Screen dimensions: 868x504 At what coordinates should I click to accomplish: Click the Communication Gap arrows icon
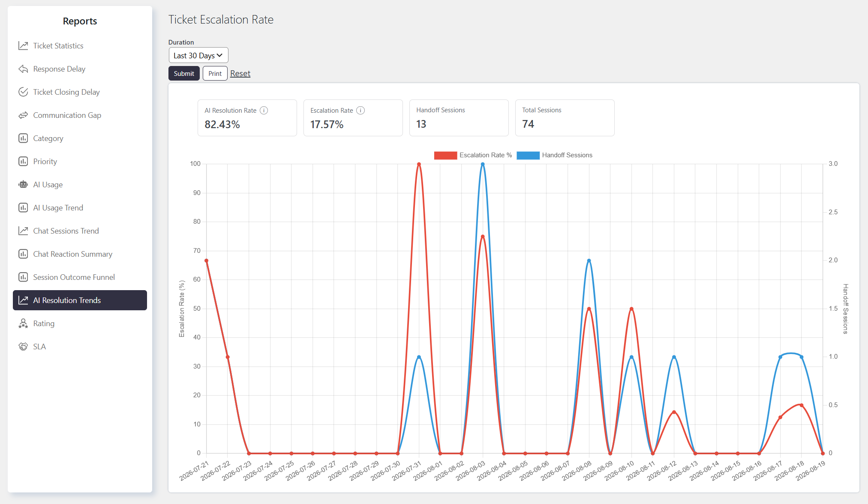[23, 115]
